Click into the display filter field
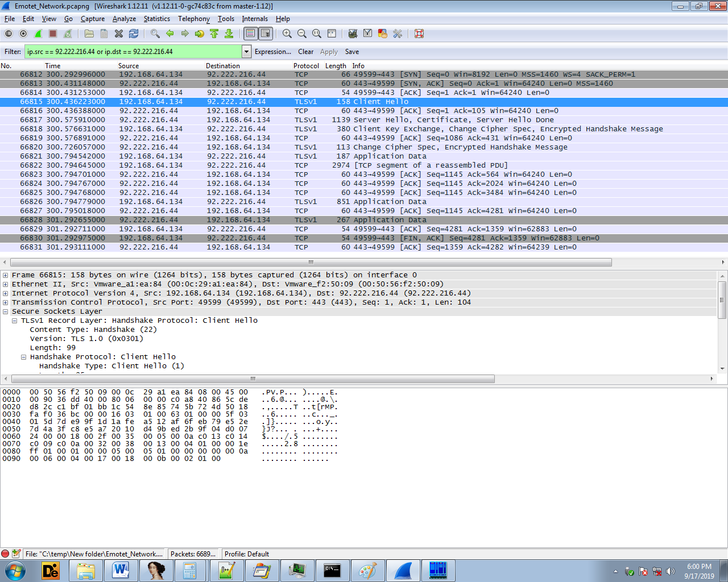This screenshot has width=728, height=582. 133,52
